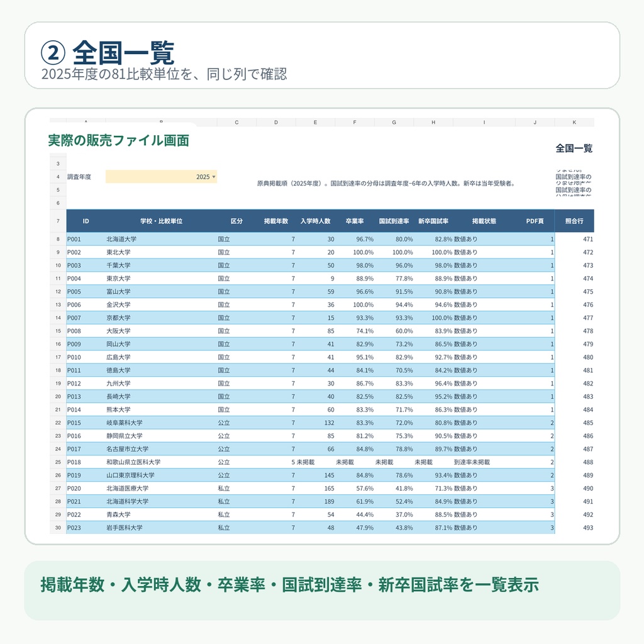
Task: Click 卒業率 value 44.4%
Action: 355,514
